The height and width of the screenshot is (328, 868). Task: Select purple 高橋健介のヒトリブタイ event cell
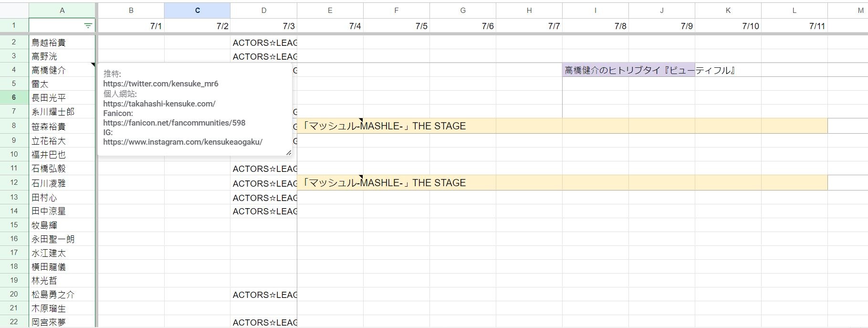coord(628,70)
